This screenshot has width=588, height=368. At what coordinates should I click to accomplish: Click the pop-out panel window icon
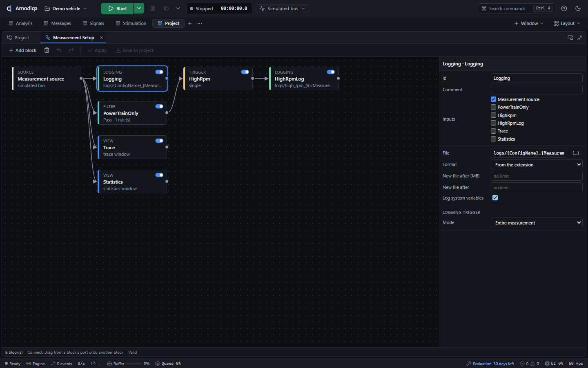coord(570,38)
